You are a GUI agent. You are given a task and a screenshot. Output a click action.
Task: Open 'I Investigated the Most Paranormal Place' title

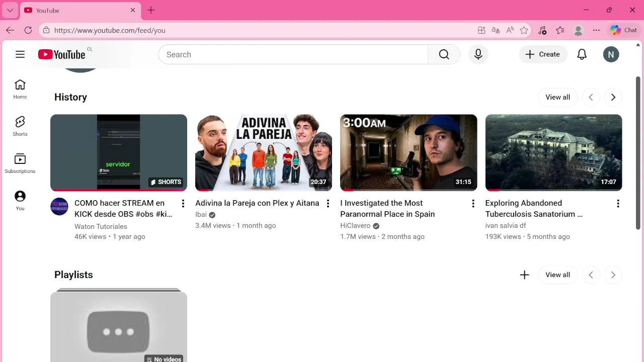click(387, 209)
